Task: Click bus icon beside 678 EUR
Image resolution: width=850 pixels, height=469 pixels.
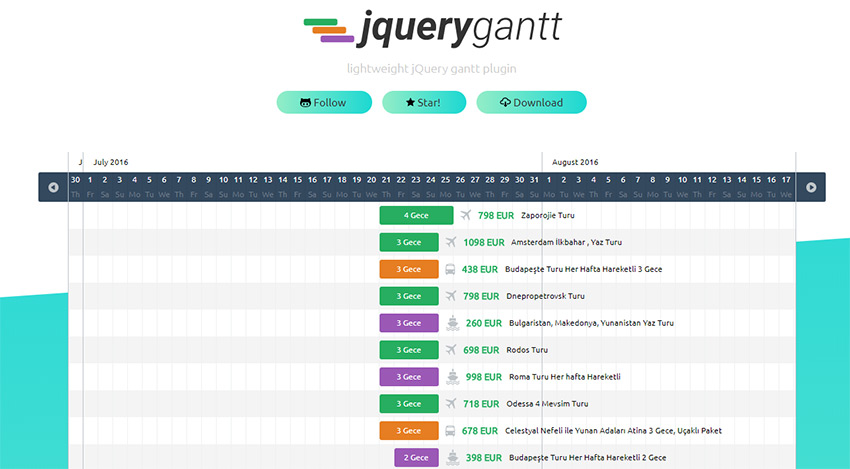Action: [450, 431]
